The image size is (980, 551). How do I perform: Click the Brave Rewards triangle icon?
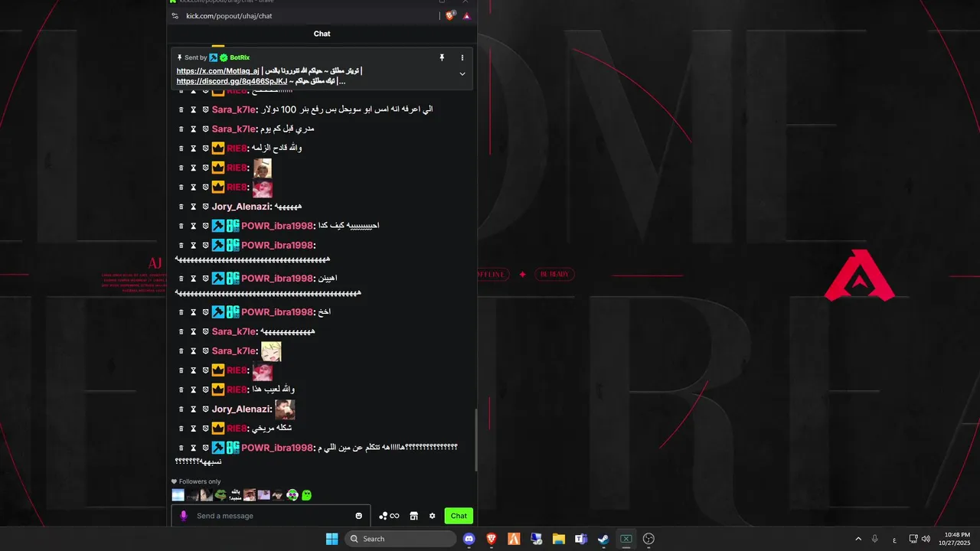point(466,16)
